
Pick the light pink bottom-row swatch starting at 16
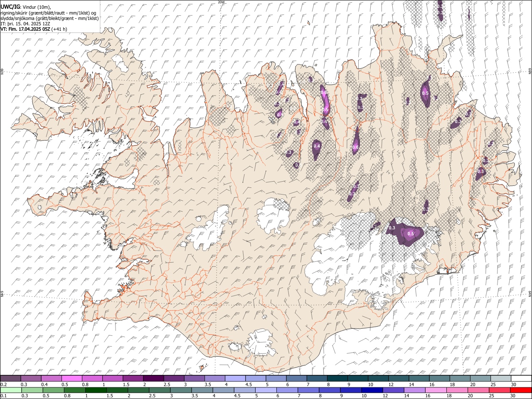[435, 390]
